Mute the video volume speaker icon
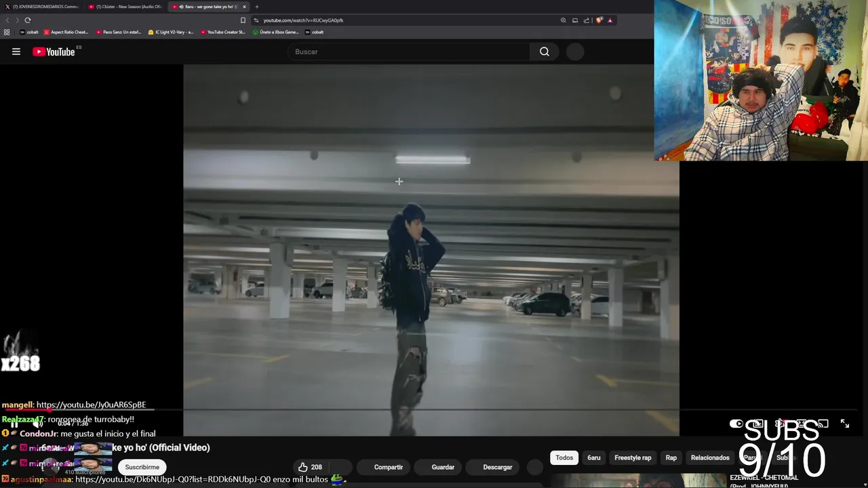The image size is (868, 488). (37, 424)
